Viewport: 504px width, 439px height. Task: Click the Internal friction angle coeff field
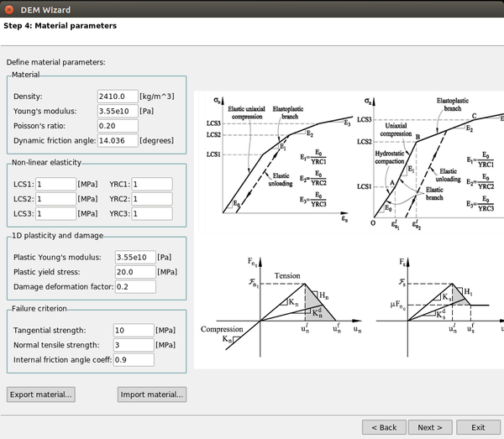[x=134, y=360]
